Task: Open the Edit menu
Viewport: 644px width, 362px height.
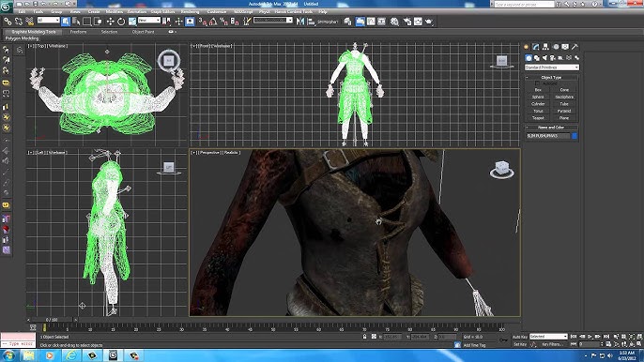Action: [22, 12]
